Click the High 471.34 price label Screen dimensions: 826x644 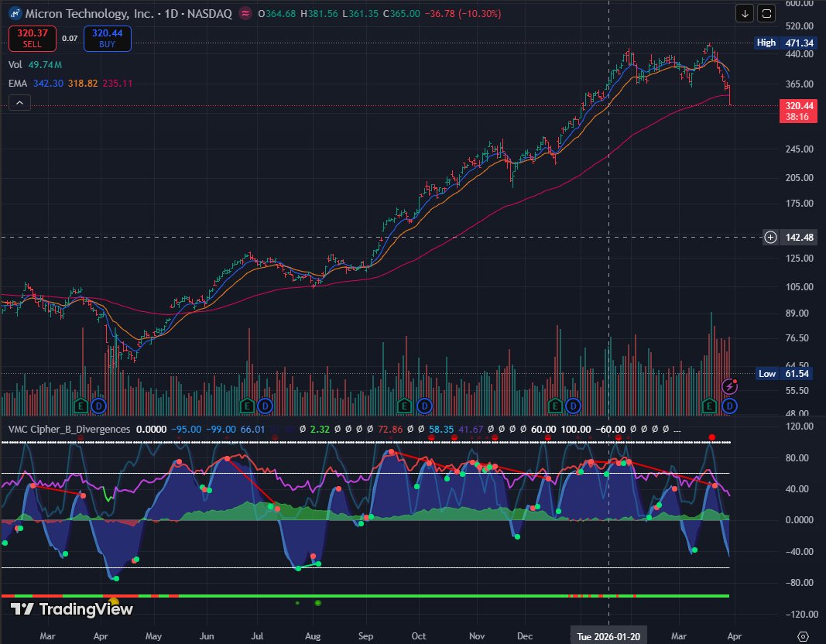tap(785, 43)
